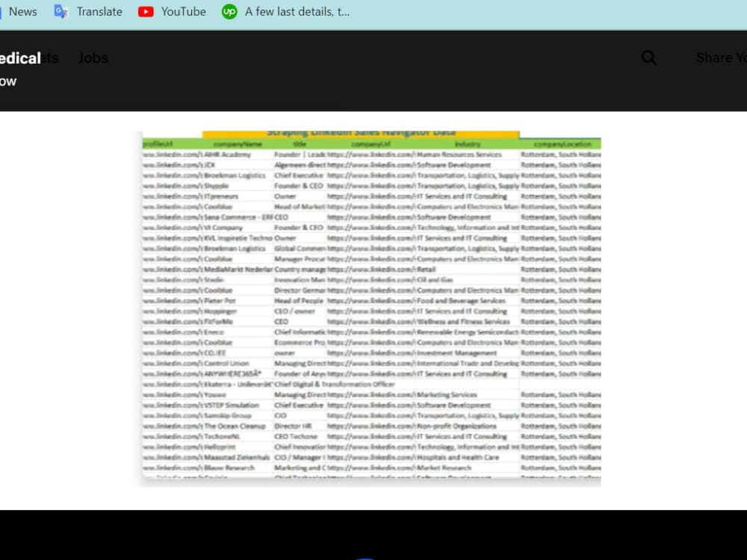Open the Upwork 'A few last details' bookmark
Screen dimensions: 747x560
click(286, 11)
